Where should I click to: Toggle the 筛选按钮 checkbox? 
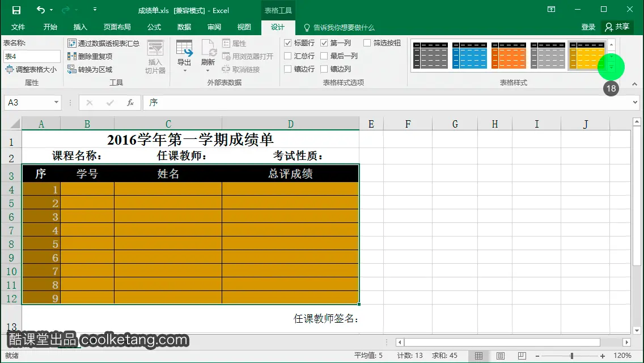pos(367,43)
